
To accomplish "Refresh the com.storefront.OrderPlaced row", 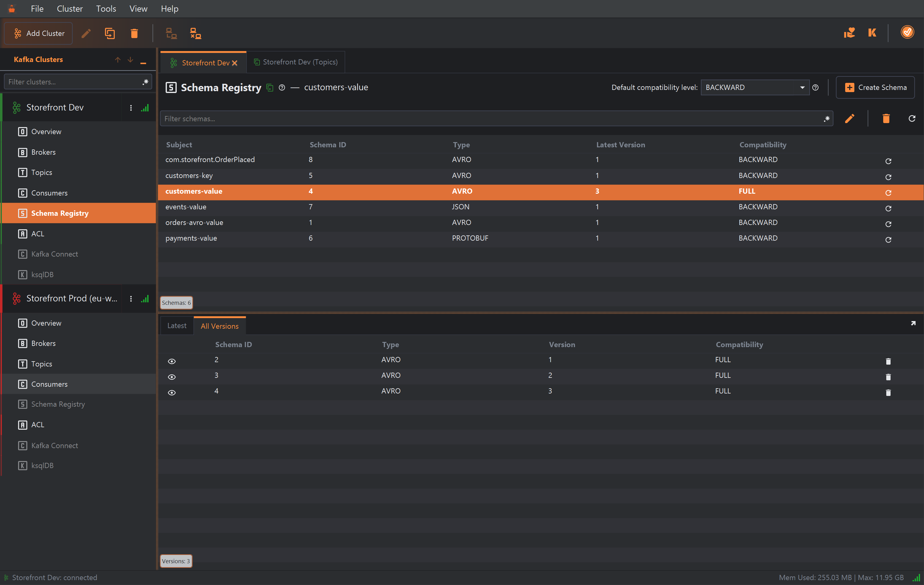I will (x=888, y=161).
